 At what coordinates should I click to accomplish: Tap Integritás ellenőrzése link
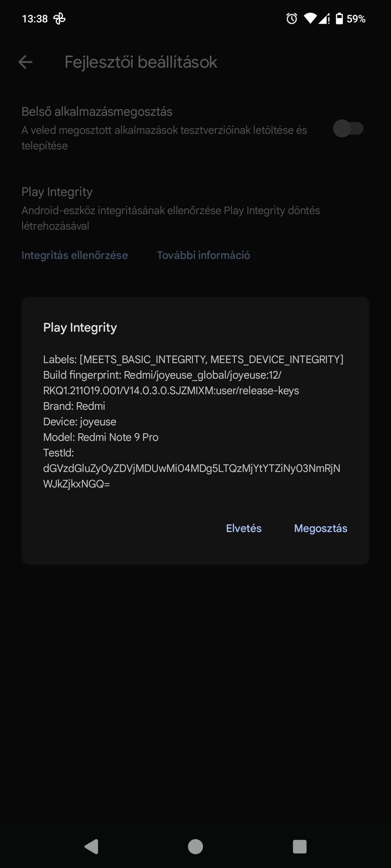(75, 255)
